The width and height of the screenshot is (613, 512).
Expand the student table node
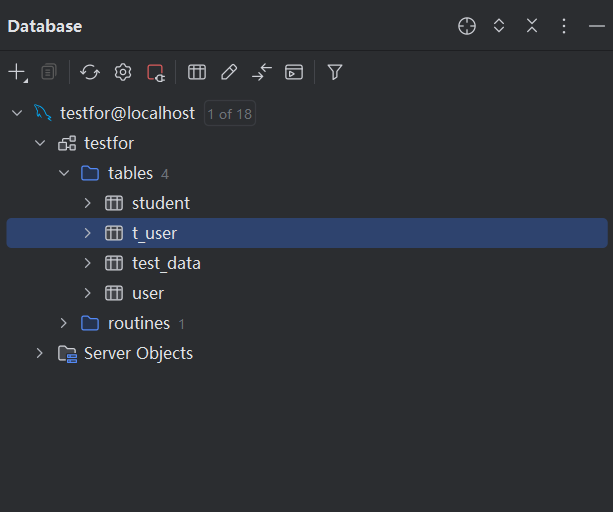pos(88,203)
